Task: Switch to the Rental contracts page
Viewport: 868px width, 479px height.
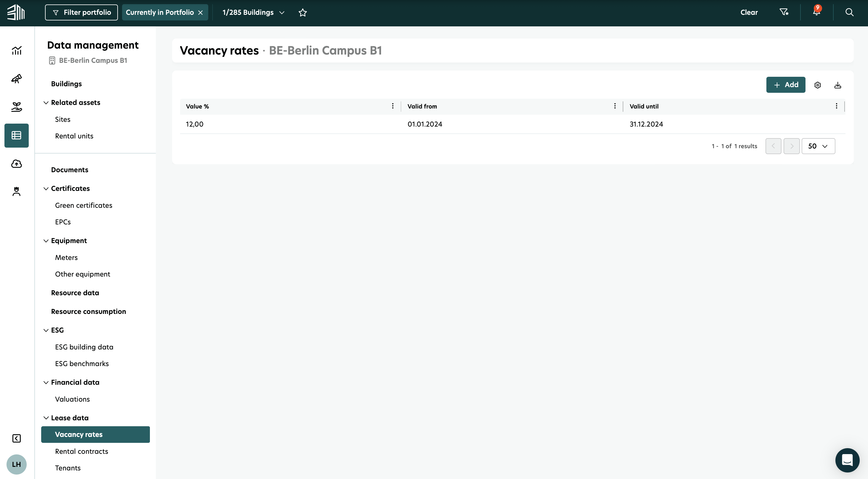Action: pos(81,451)
